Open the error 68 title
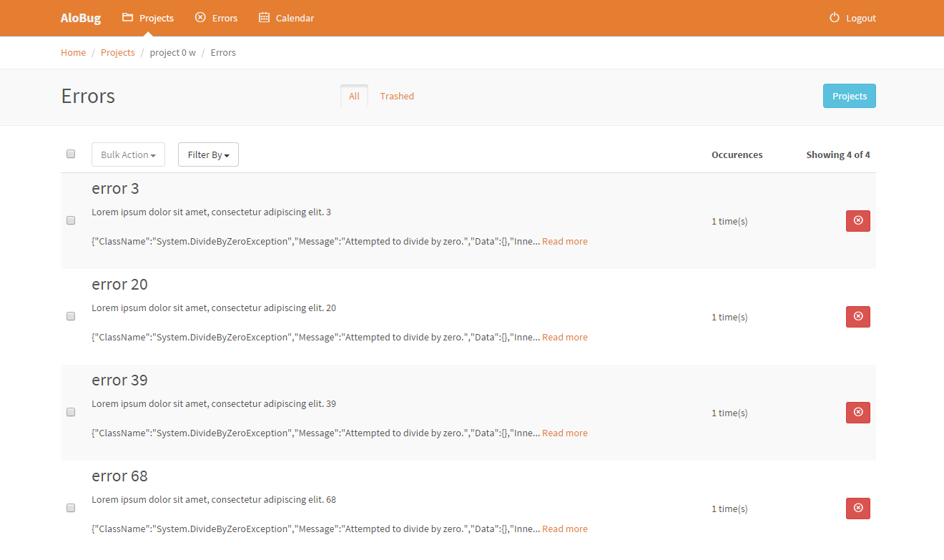944x560 pixels. click(x=119, y=476)
